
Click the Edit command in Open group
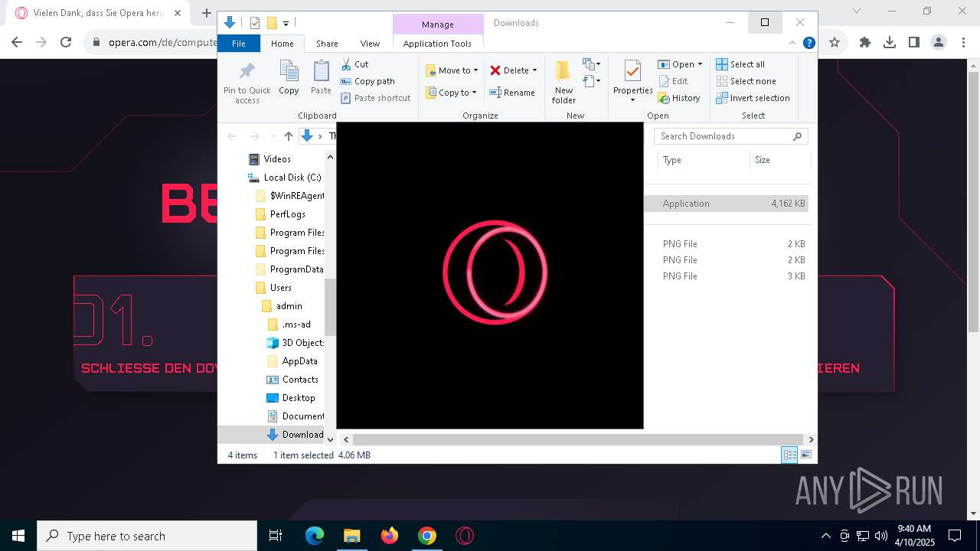click(x=673, y=81)
